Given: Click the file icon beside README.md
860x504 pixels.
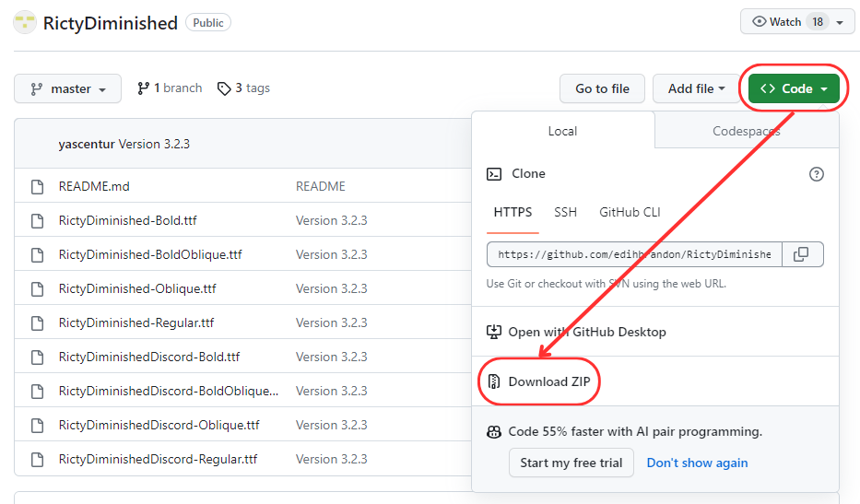Looking at the screenshot, I should pos(38,186).
